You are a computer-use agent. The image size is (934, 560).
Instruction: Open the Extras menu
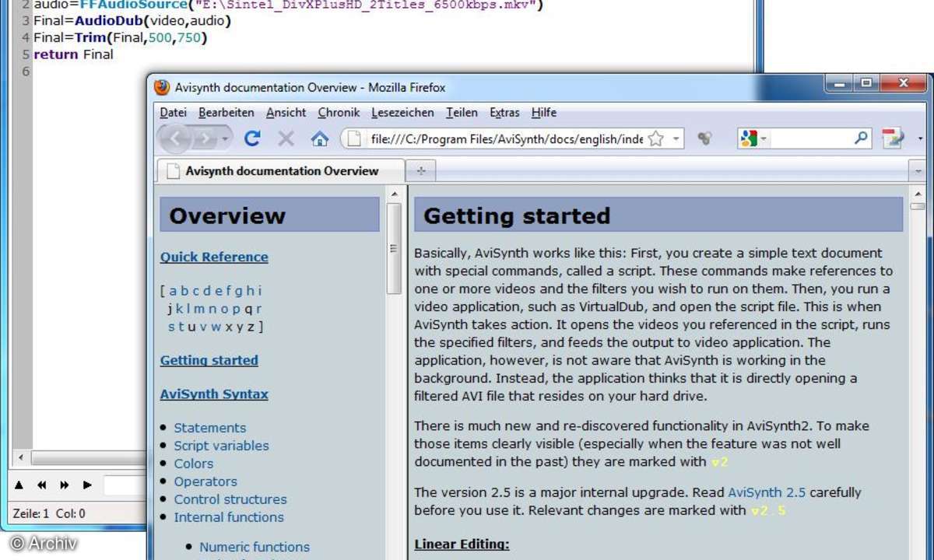coord(504,113)
